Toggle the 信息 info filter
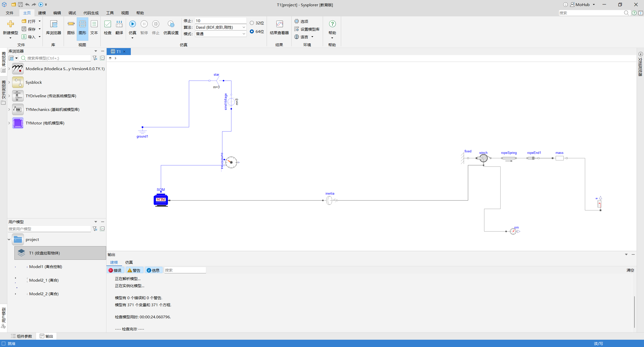The image size is (644, 347). (x=153, y=270)
